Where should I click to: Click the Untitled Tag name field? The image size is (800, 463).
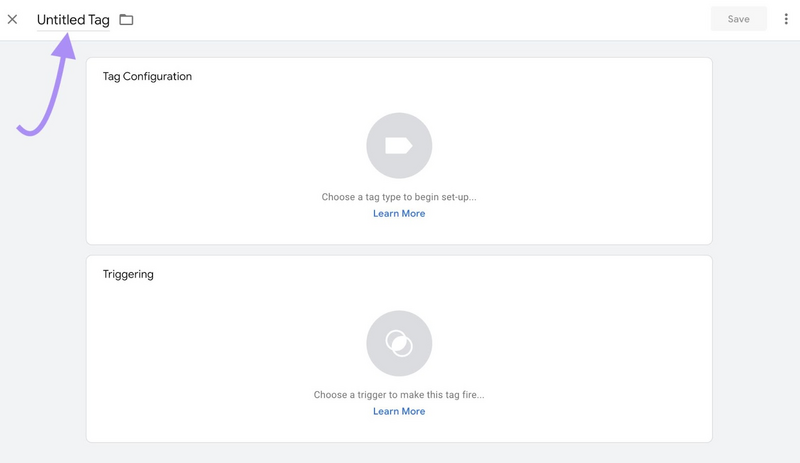tap(73, 20)
